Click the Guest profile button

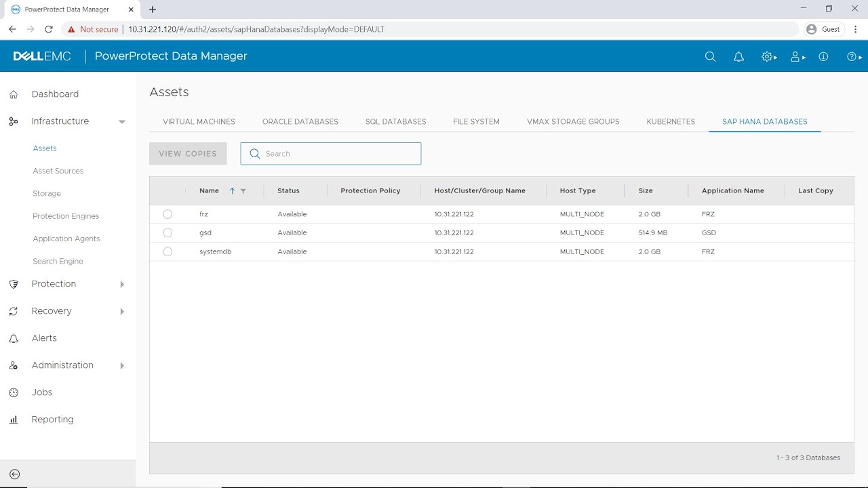(824, 29)
